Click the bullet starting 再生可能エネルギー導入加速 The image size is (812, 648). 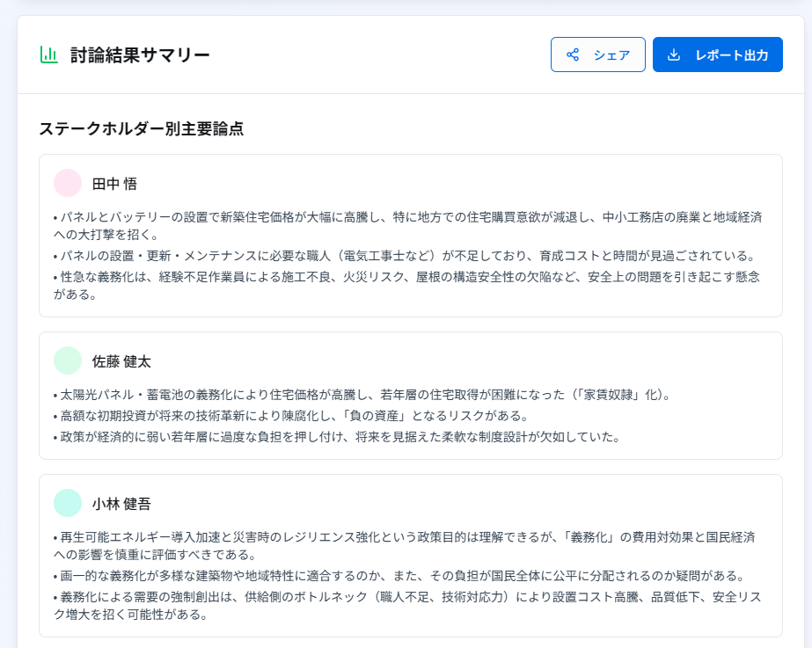click(405, 545)
